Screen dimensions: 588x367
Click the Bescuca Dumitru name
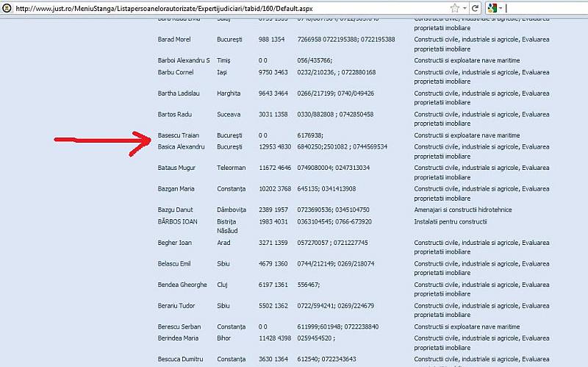point(180,360)
